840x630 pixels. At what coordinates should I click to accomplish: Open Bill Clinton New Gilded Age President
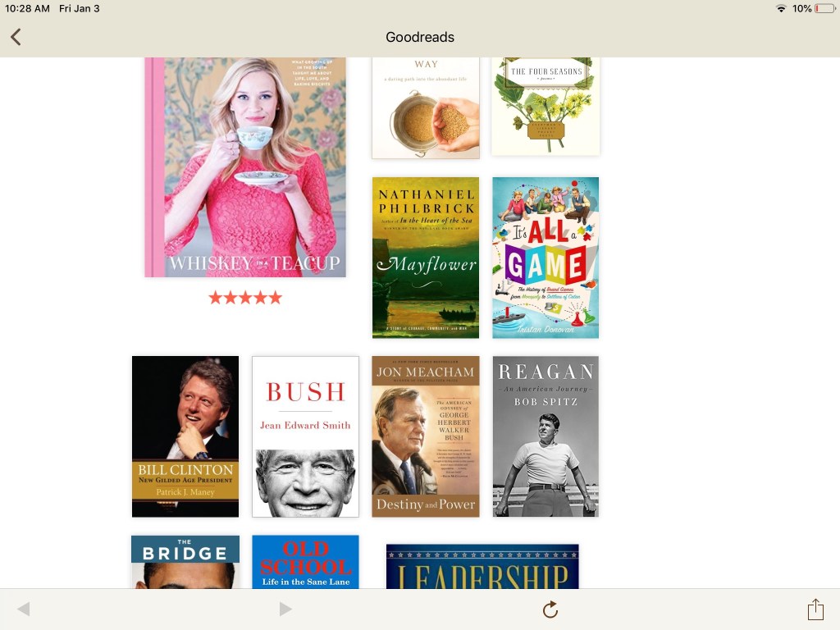[185, 436]
